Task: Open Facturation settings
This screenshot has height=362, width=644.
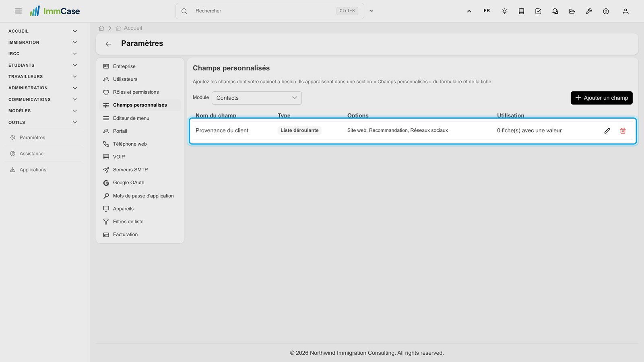Action: (x=140, y=234)
